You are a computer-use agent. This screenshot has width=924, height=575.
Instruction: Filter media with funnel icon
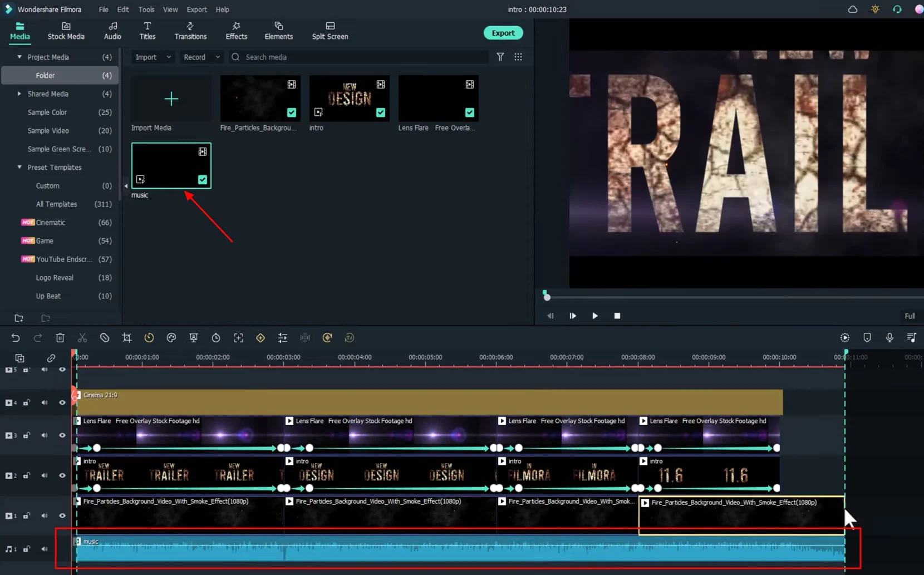tap(500, 57)
